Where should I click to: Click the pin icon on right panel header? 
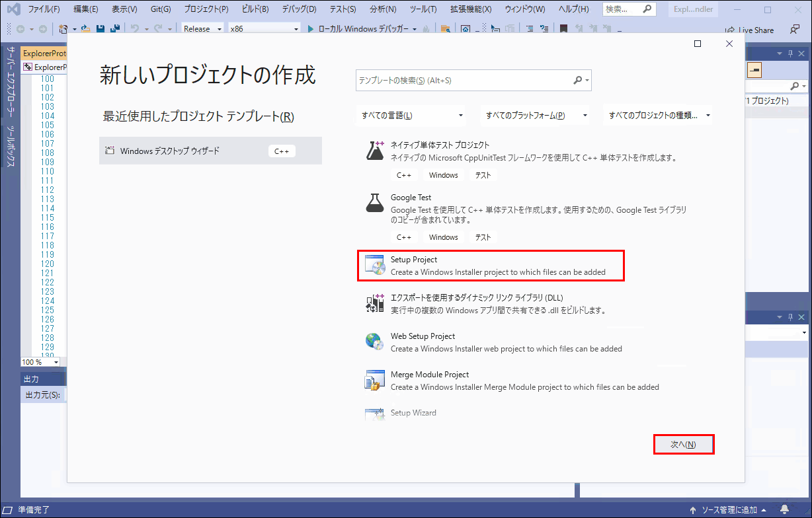click(790, 54)
